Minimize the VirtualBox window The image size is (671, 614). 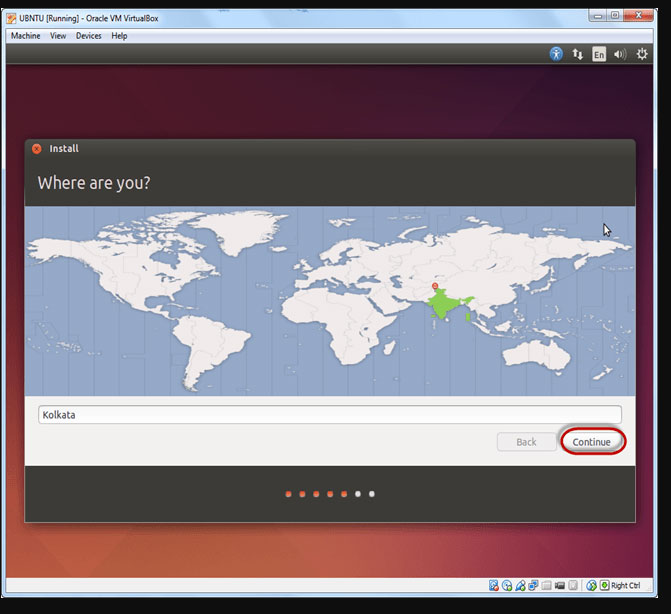[x=598, y=16]
